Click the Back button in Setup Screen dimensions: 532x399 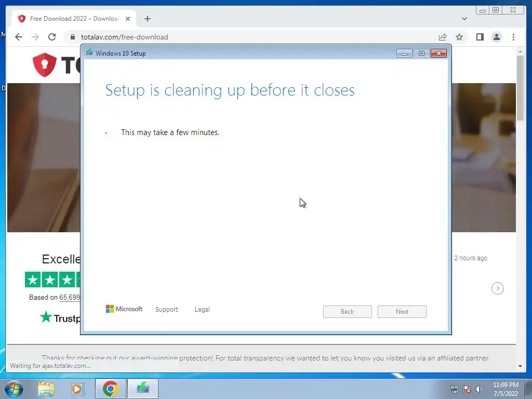pos(348,312)
